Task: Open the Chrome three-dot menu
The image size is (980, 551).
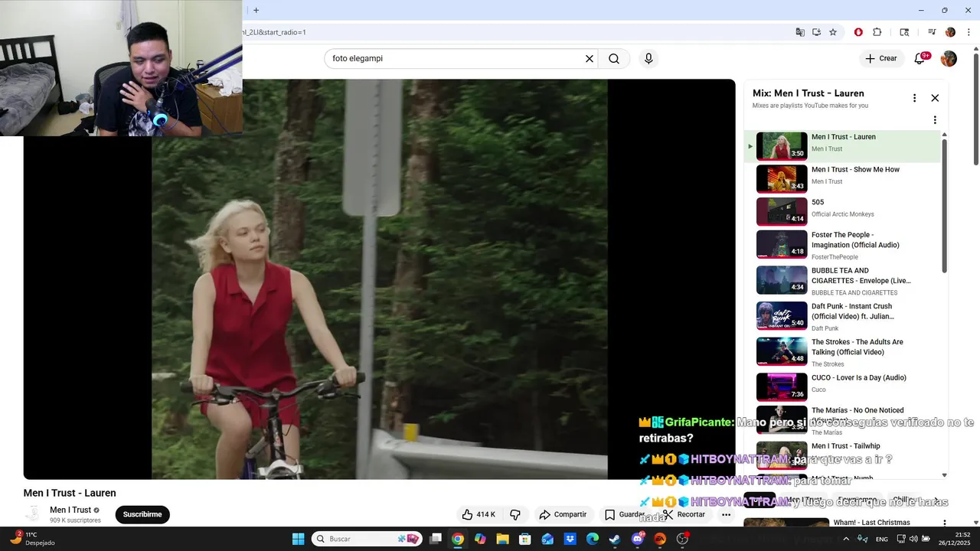Action: coord(969,32)
